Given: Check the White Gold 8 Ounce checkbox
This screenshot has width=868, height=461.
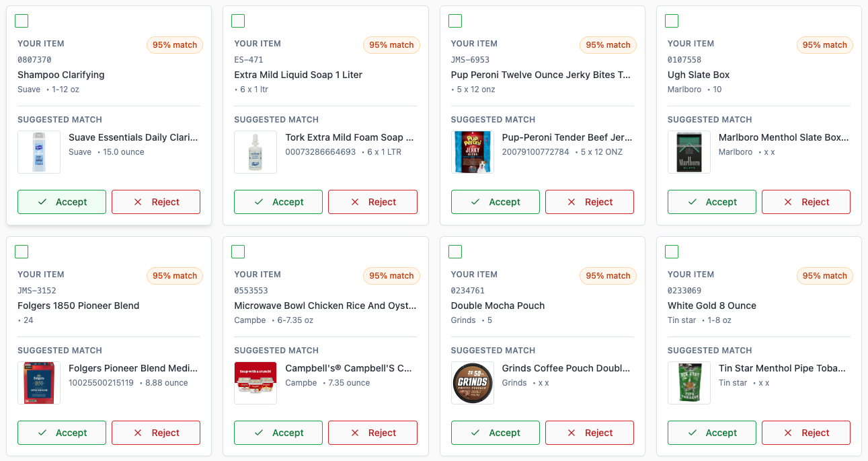Looking at the screenshot, I should [x=672, y=252].
